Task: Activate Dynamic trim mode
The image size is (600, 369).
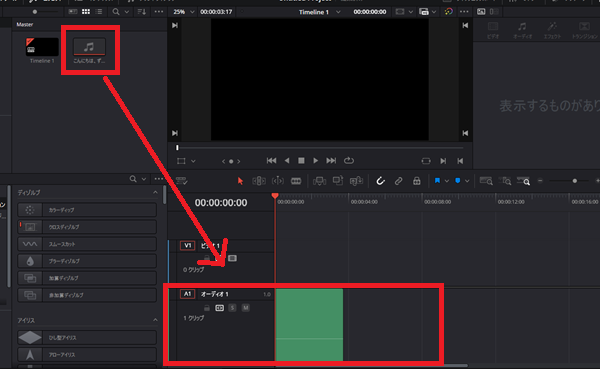Action: tap(277, 181)
